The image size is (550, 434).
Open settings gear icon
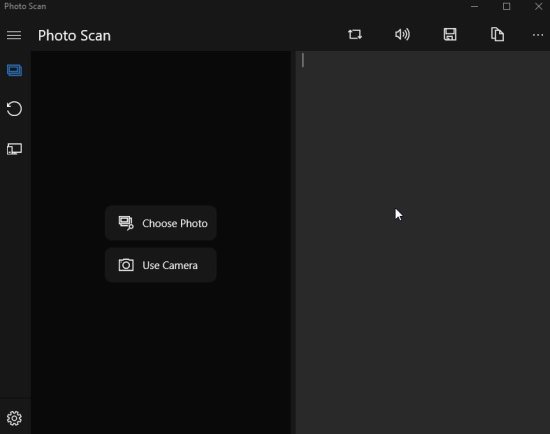(14, 418)
